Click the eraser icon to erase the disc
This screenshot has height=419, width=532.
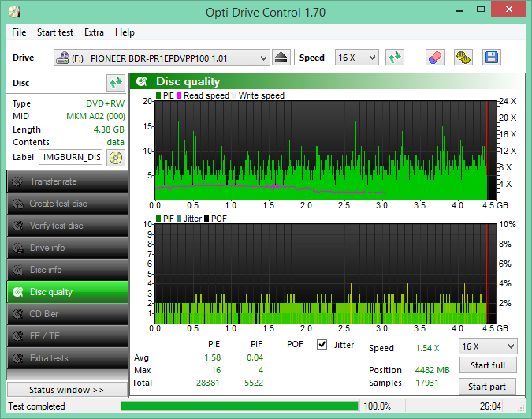(x=435, y=58)
